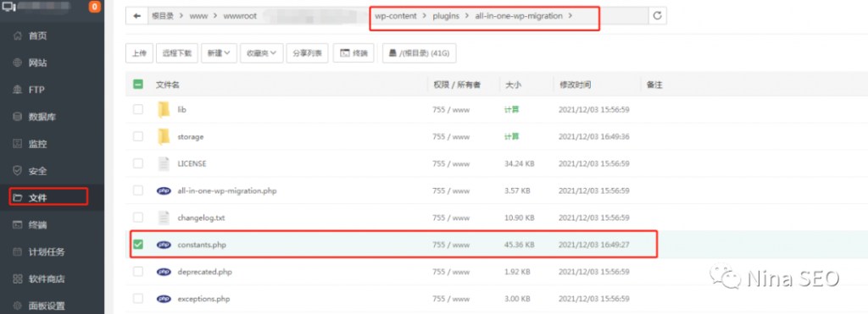Click the back arrow in the path bar
This screenshot has height=314, width=868.
(x=136, y=16)
